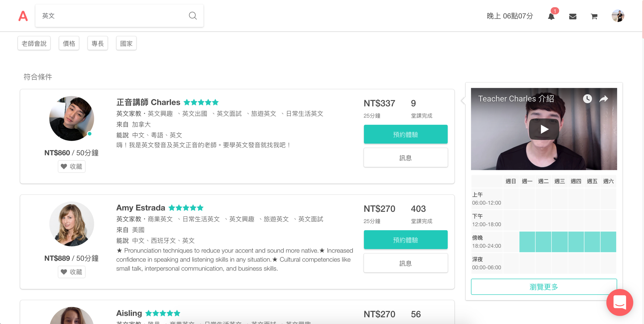Image resolution: width=644 pixels, height=324 pixels.
Task: Select 週六 evening 18:00-24:00 slot
Action: [608, 242]
